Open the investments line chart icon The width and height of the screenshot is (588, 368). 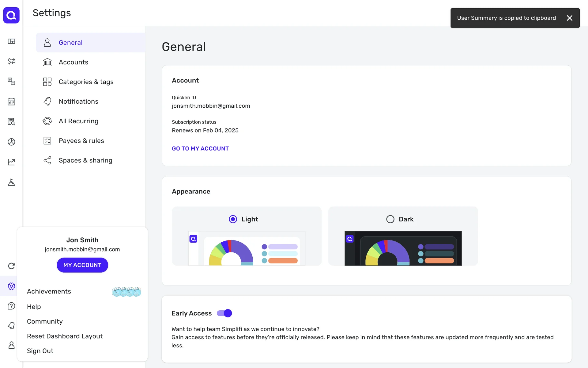point(11,162)
